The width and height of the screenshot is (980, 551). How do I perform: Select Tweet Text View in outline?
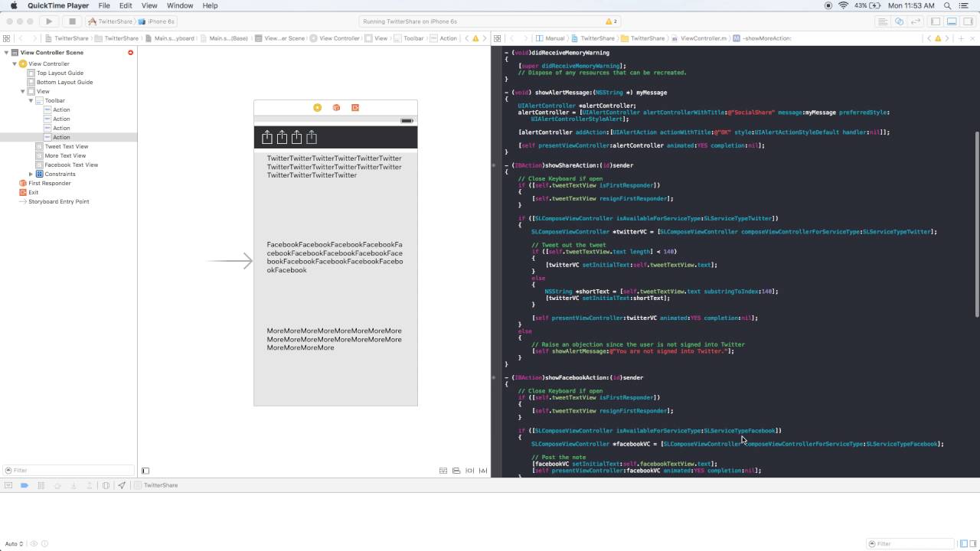[67, 146]
